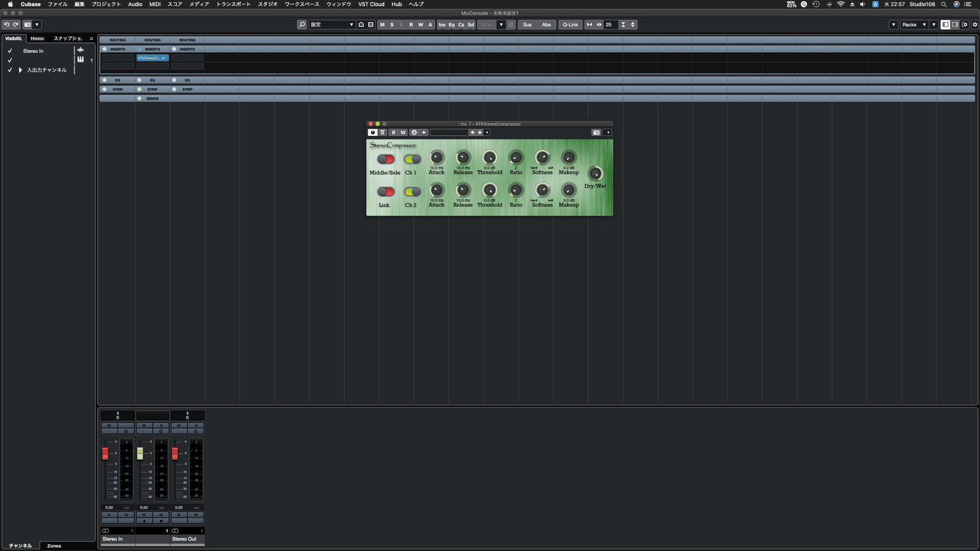
Task: Toggle the Middle/Side switch
Action: (x=386, y=159)
